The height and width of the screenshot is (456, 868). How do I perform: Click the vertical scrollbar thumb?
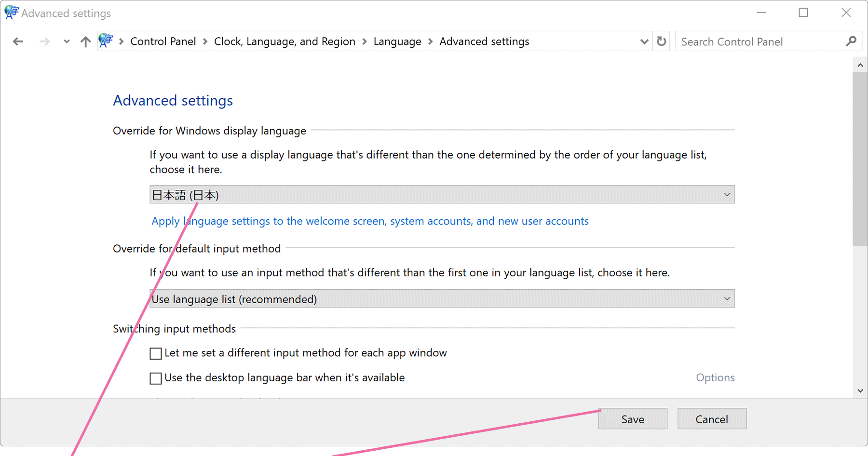coord(860,159)
